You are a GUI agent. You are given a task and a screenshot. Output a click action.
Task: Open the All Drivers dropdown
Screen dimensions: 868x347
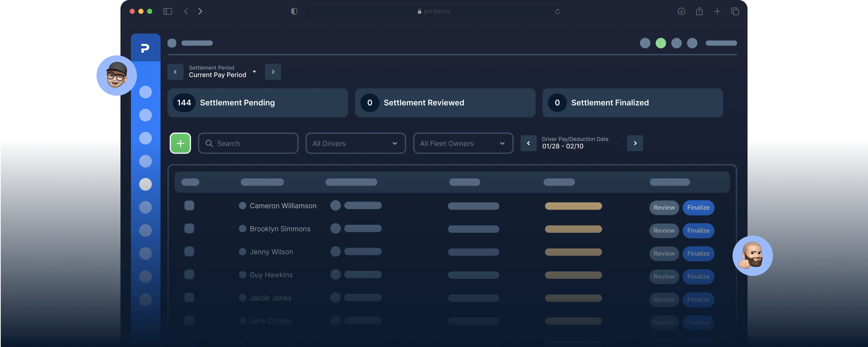[355, 144]
